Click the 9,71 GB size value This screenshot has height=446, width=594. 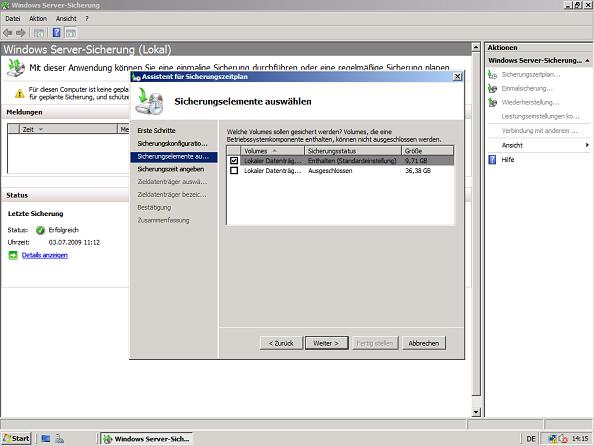(416, 161)
